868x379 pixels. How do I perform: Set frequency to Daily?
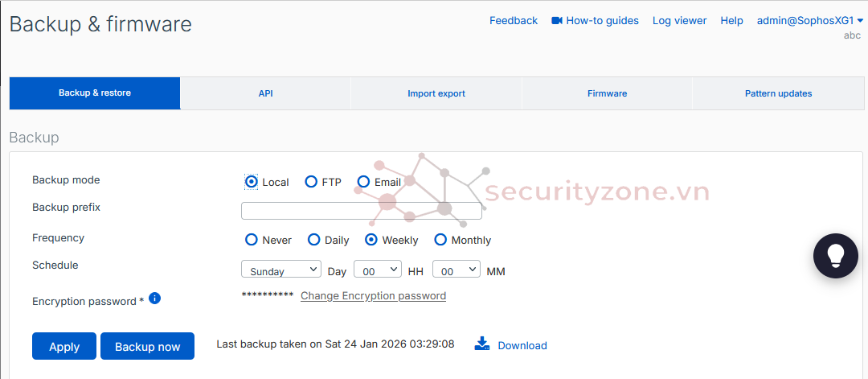314,240
